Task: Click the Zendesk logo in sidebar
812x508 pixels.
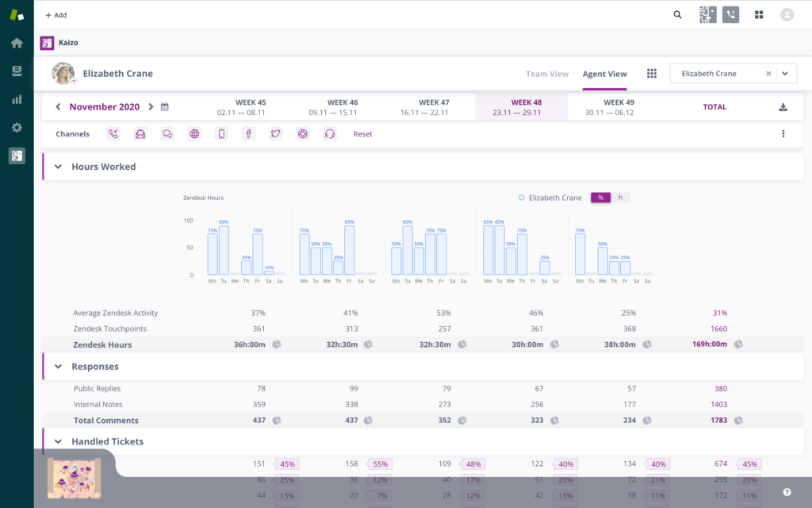Action: [x=17, y=15]
